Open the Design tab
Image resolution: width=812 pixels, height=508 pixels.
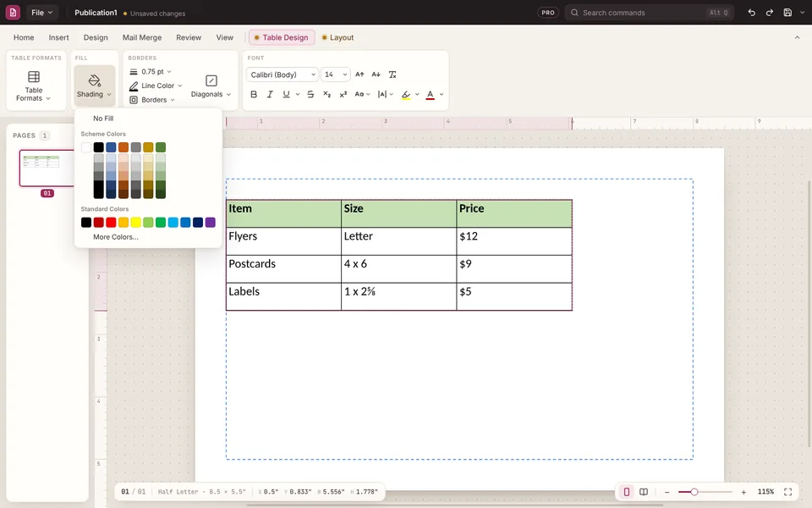click(96, 37)
